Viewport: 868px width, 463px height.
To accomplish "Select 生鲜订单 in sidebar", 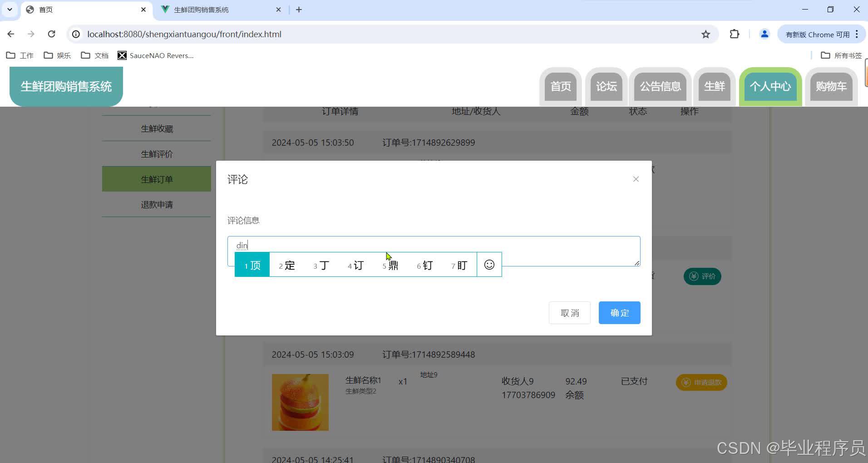I will [157, 179].
